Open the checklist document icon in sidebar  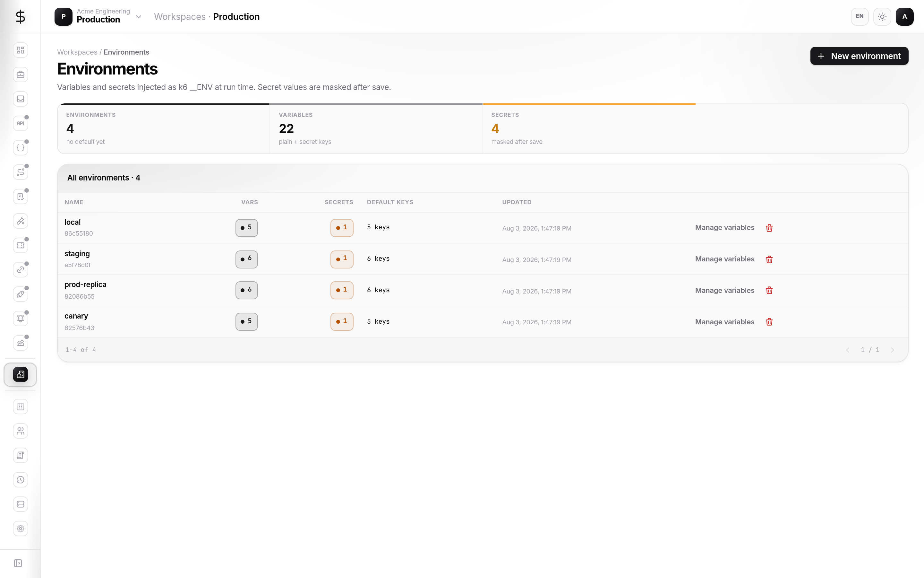point(21,197)
